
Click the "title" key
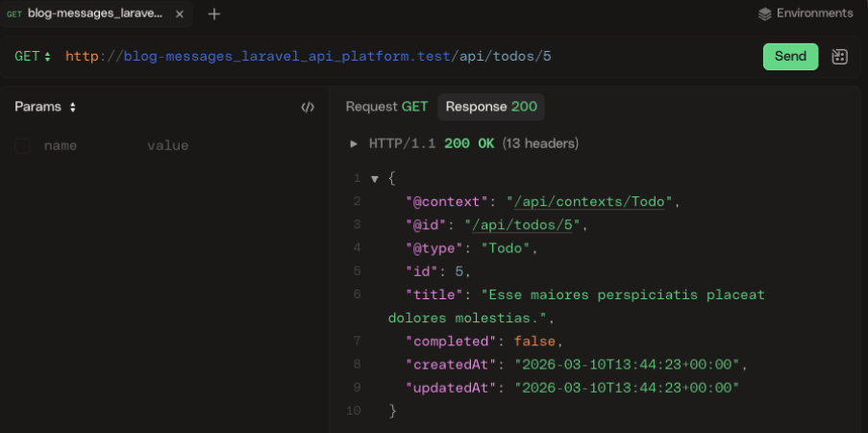coord(434,295)
